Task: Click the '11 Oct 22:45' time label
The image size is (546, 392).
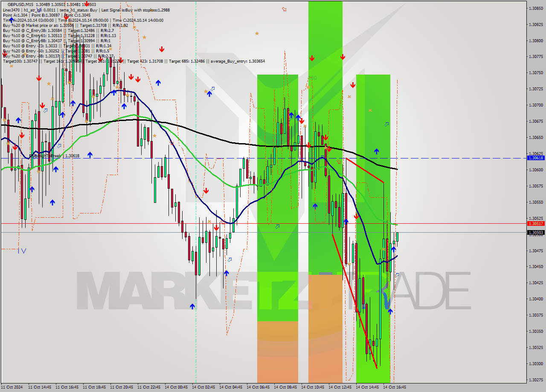Action: tap(149, 387)
